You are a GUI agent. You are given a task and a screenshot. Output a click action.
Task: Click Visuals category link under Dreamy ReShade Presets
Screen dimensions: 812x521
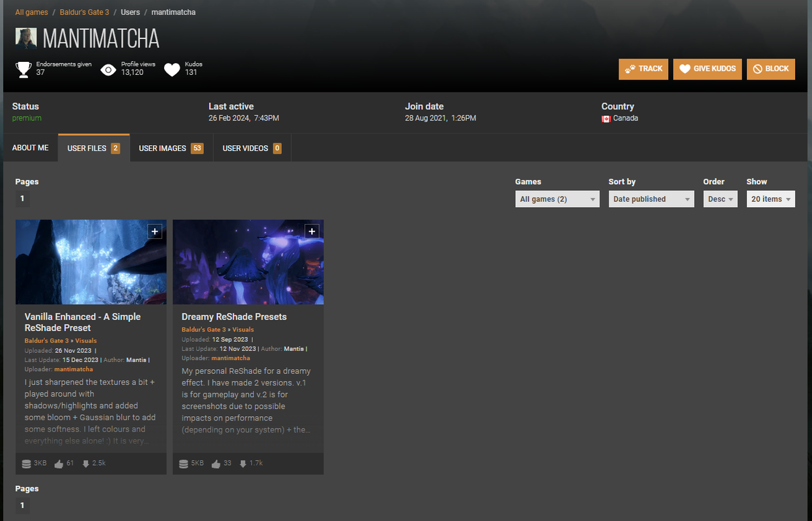click(244, 330)
